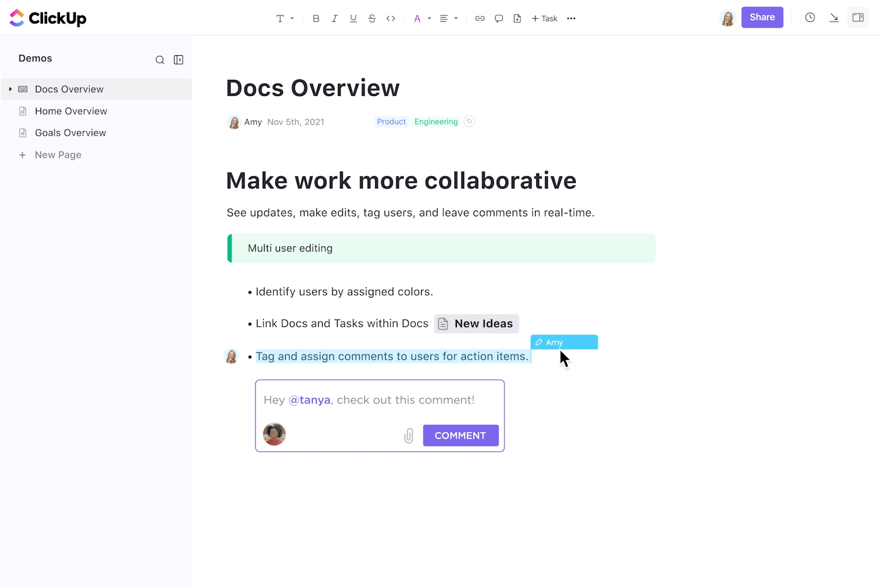The width and height of the screenshot is (882, 588).
Task: Expand the Docs Overview tree item
Action: point(10,89)
